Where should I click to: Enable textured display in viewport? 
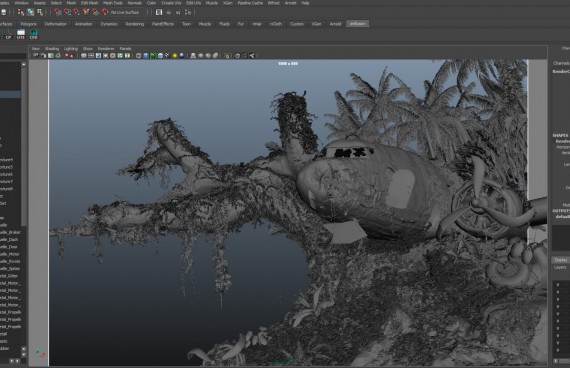[167, 56]
